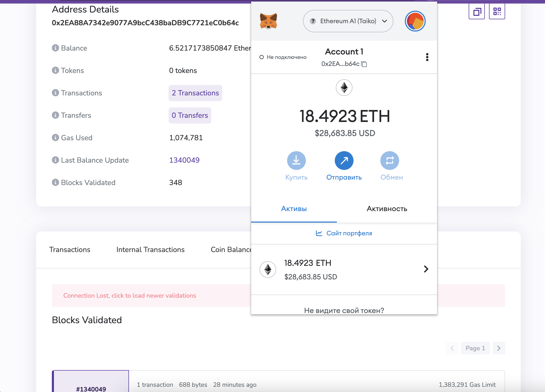Screen dimensions: 545x392
Task: Expand the Ethereum A1 (Taiko) network dropdown
Action: [x=348, y=21]
